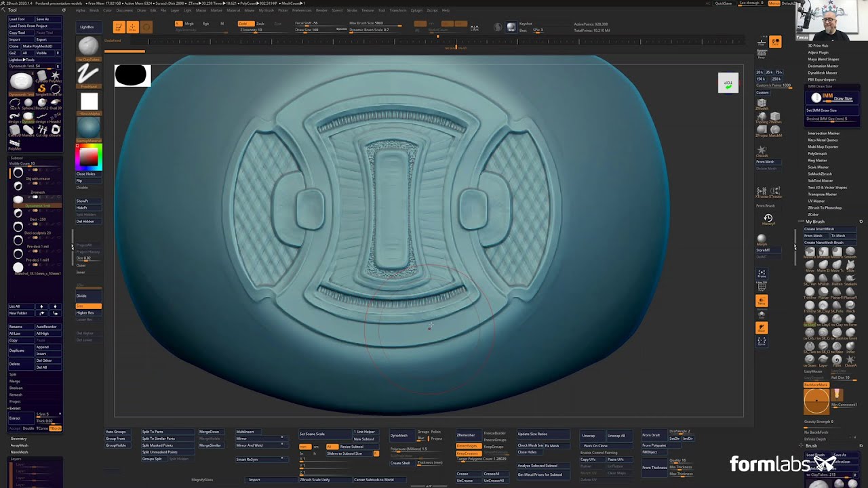Open the Transform menu
The image size is (868, 488).
(x=398, y=10)
